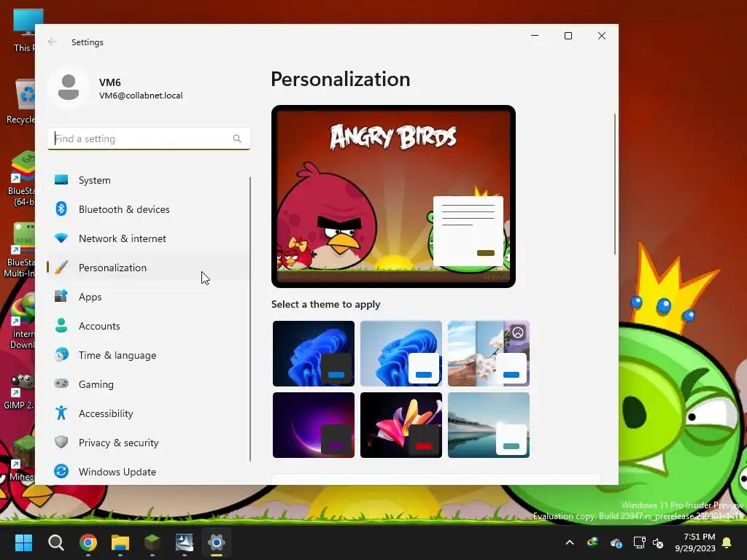Open Accessibility settings
The width and height of the screenshot is (747, 560).
[147, 413]
